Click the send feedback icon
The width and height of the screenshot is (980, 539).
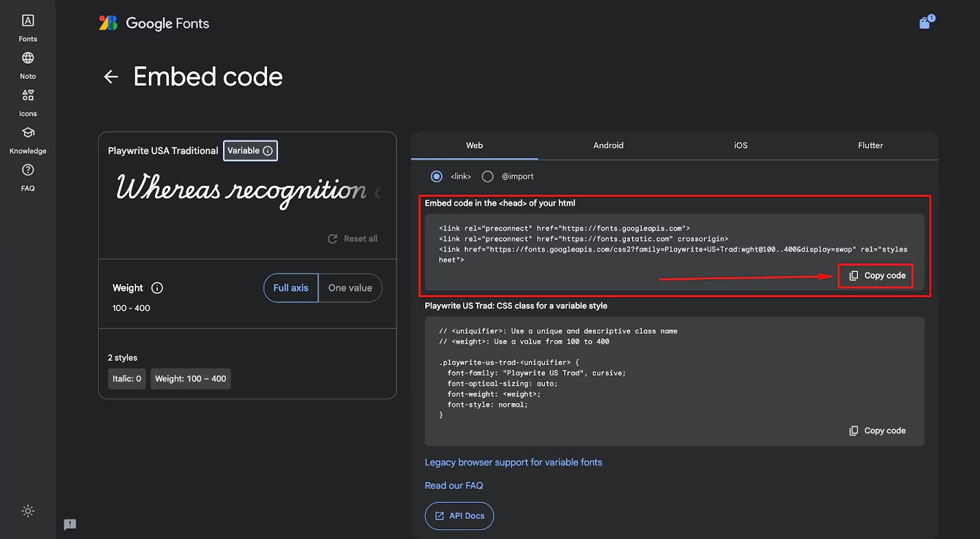coord(70,524)
